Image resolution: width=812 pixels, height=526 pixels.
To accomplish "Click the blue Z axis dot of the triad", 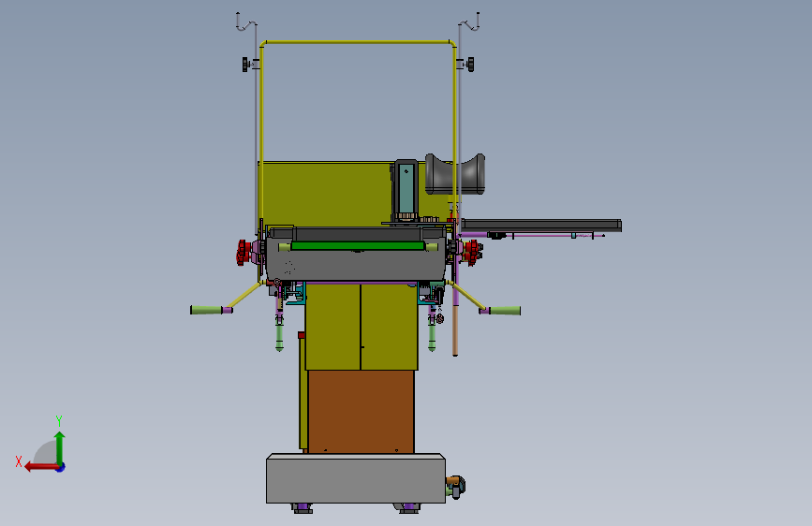I will (x=61, y=467).
